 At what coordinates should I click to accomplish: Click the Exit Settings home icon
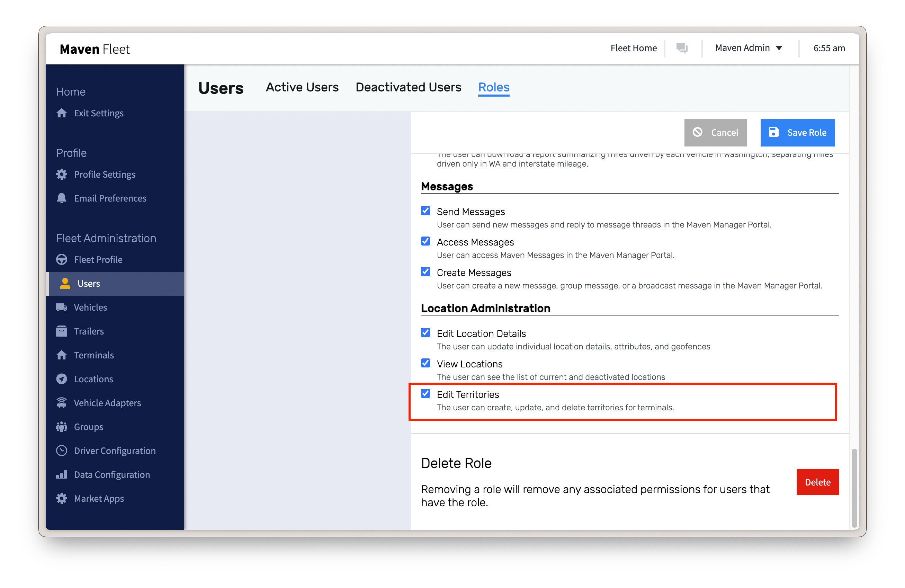point(62,113)
